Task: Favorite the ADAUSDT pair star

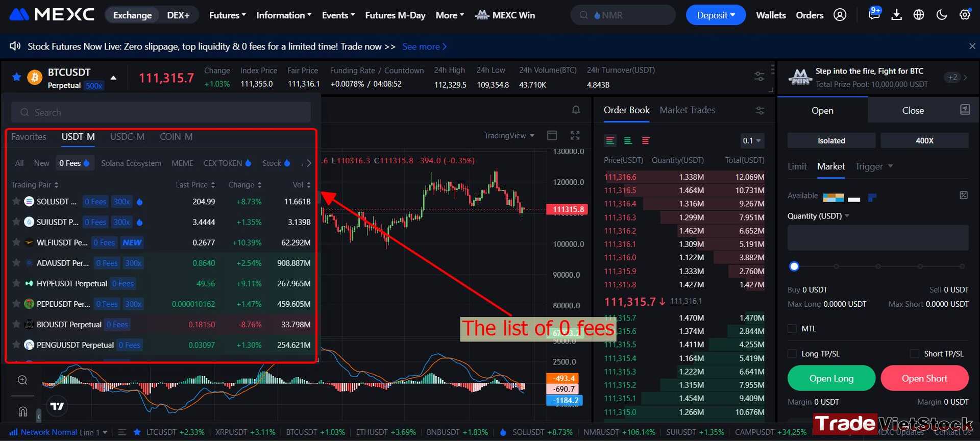Action: [x=16, y=262]
